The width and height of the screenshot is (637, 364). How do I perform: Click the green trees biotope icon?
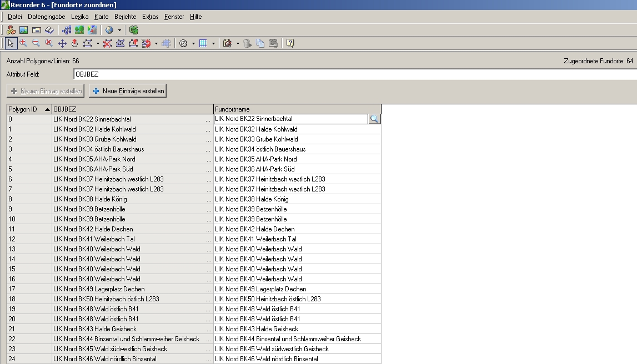(79, 30)
